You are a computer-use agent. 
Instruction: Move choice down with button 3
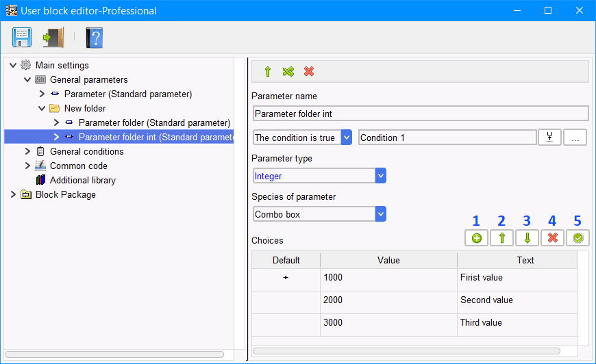pos(527,238)
